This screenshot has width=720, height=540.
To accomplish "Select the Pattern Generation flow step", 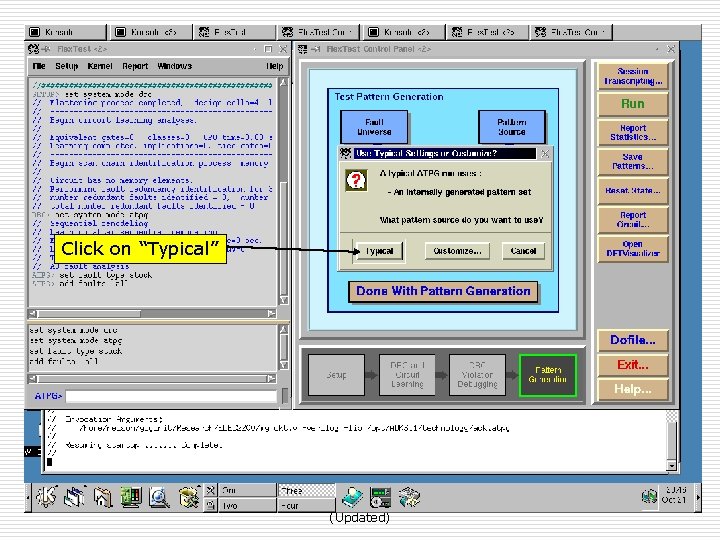I will tap(547, 375).
